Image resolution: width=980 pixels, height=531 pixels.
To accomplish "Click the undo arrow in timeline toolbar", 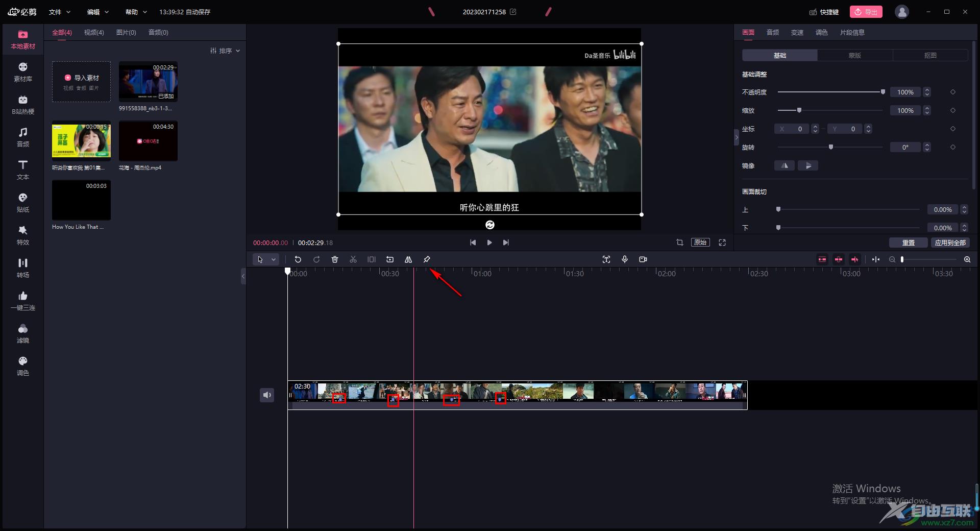I will point(298,259).
